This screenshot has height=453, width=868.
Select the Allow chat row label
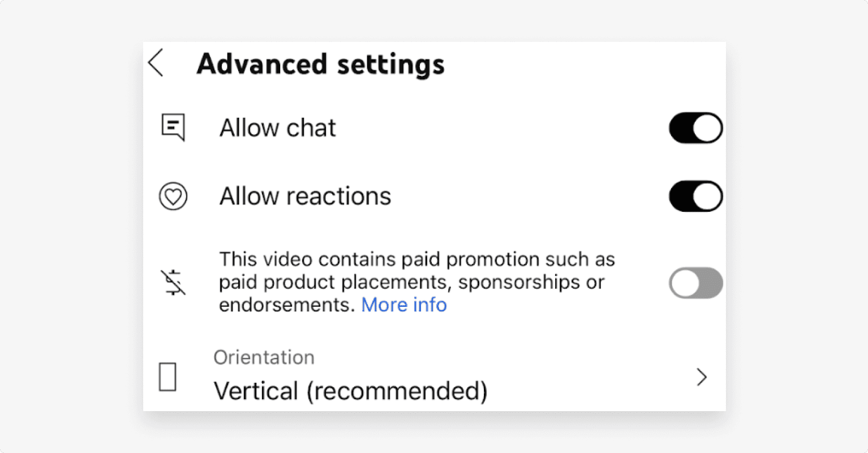tap(277, 128)
